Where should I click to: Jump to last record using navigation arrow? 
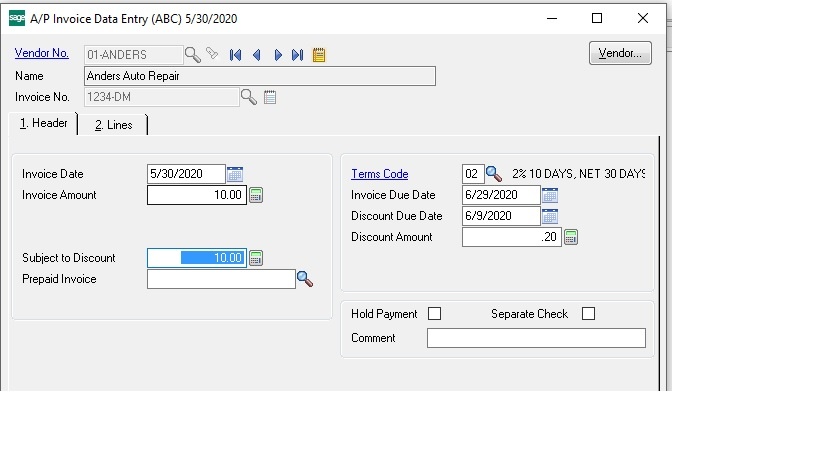pyautogui.click(x=297, y=55)
